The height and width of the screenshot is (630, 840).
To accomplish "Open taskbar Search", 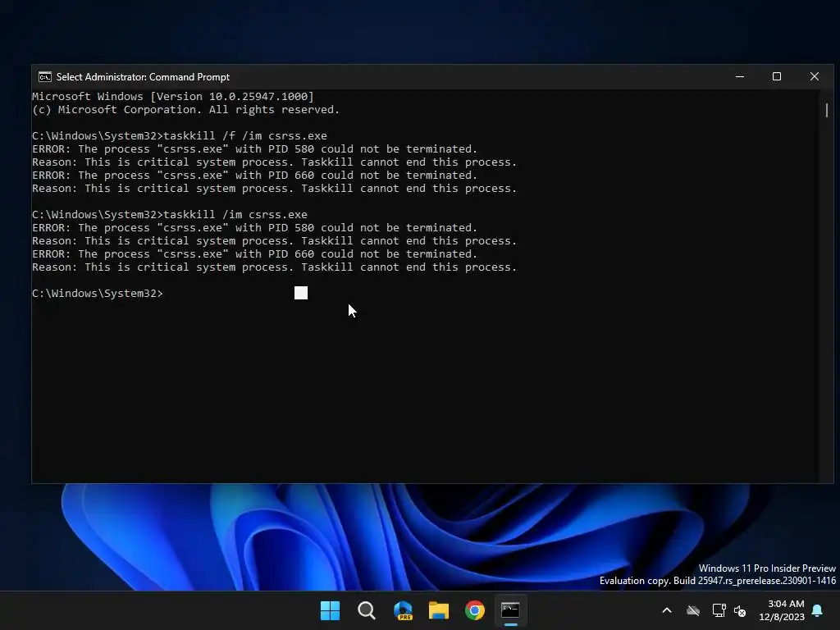I will click(x=367, y=610).
